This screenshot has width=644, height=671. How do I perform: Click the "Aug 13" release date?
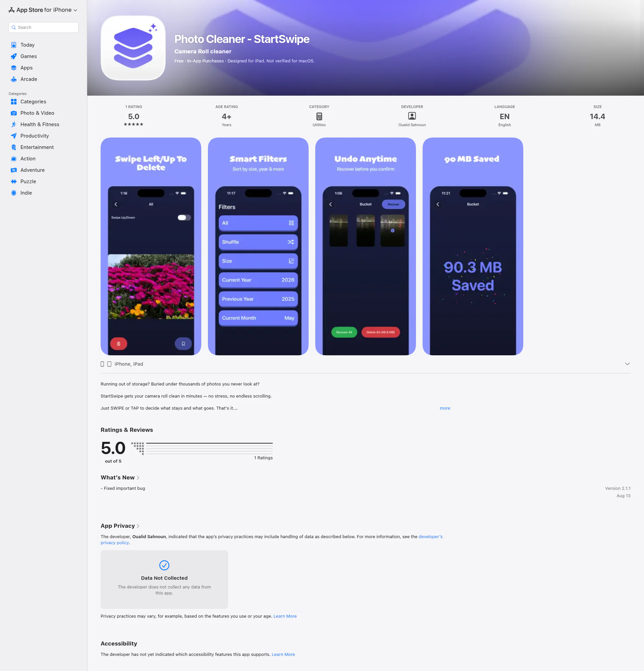pyautogui.click(x=623, y=496)
